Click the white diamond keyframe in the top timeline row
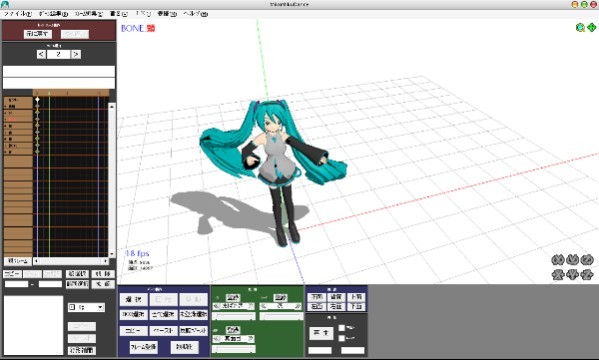This screenshot has height=360, width=599. pos(37,100)
